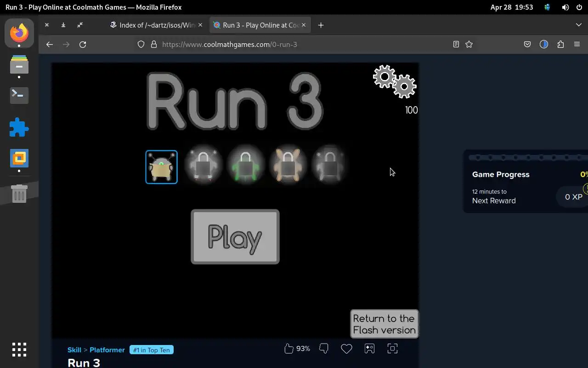Like the game with thumbs up
The image size is (588, 368).
[289, 349]
